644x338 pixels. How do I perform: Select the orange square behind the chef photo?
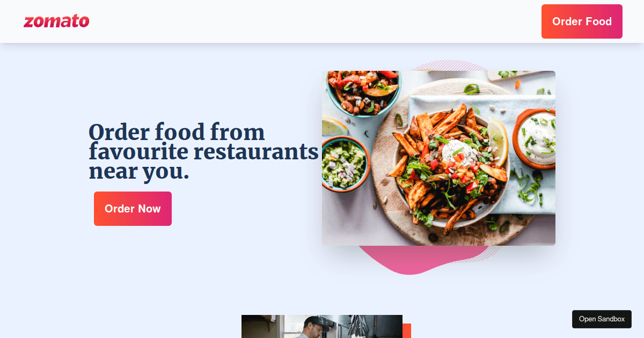[407, 330]
